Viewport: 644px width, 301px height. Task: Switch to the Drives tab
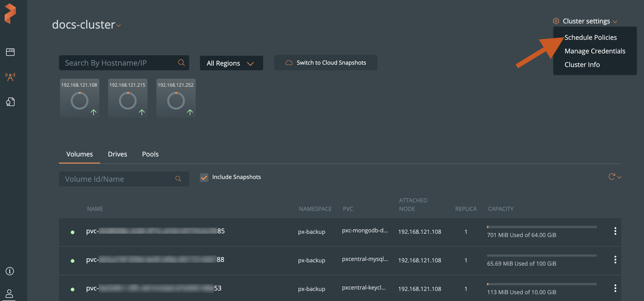118,154
